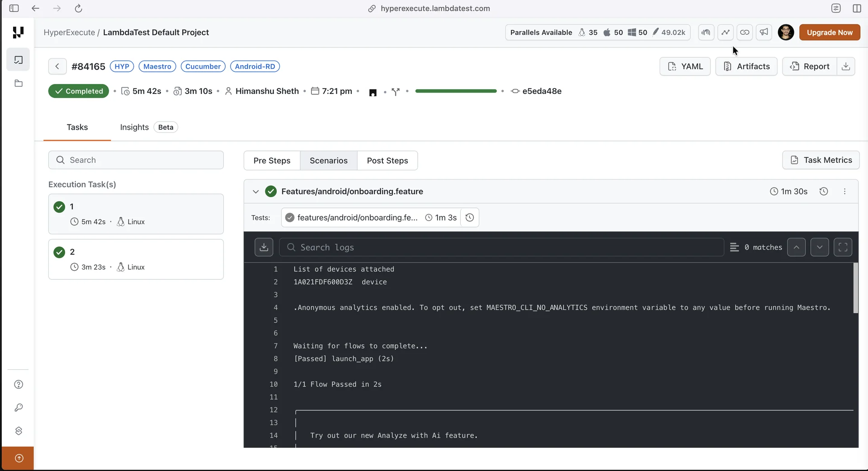Open the HyperExecute jobs sidebar icon
Screen dimensions: 868x471
[18, 60]
